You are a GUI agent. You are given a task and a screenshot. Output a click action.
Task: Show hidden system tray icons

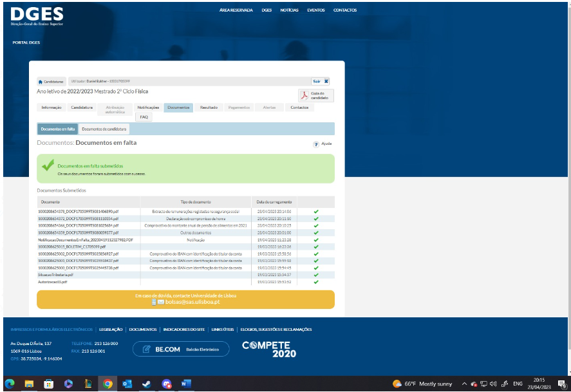(464, 384)
